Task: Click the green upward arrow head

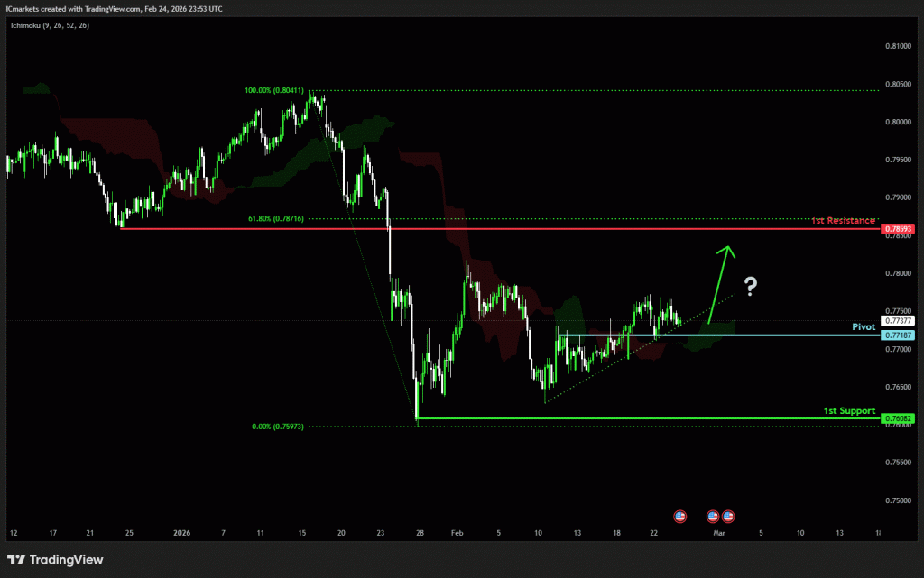Action: (725, 252)
